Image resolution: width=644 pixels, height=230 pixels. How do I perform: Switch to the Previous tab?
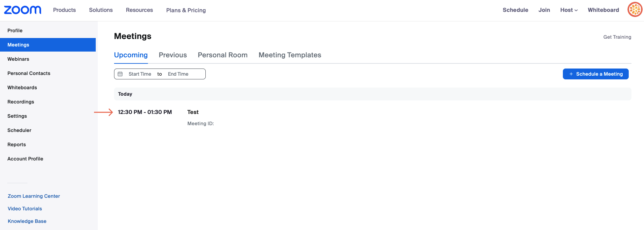(x=173, y=55)
